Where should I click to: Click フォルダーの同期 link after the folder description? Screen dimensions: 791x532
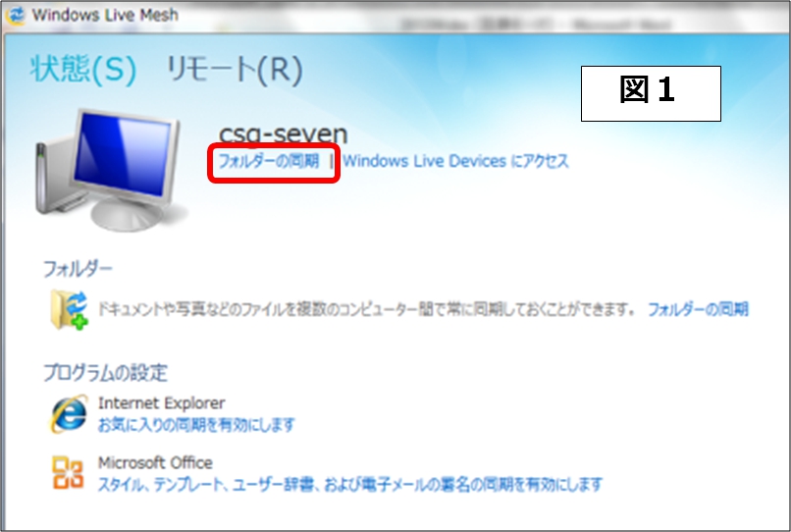point(698,309)
